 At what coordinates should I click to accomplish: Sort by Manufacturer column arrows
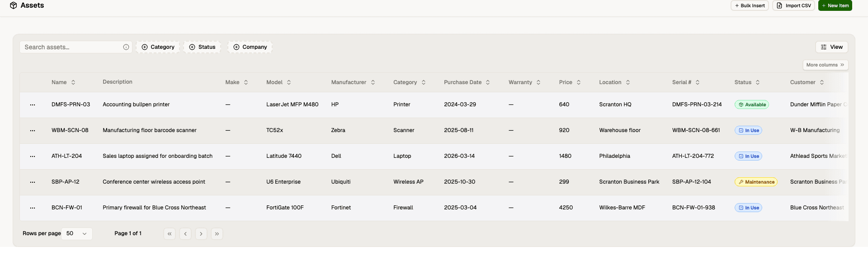(373, 82)
